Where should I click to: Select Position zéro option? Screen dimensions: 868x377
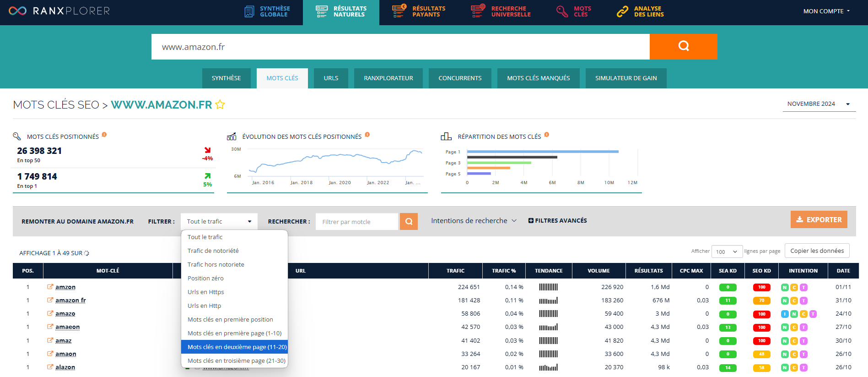234,278
